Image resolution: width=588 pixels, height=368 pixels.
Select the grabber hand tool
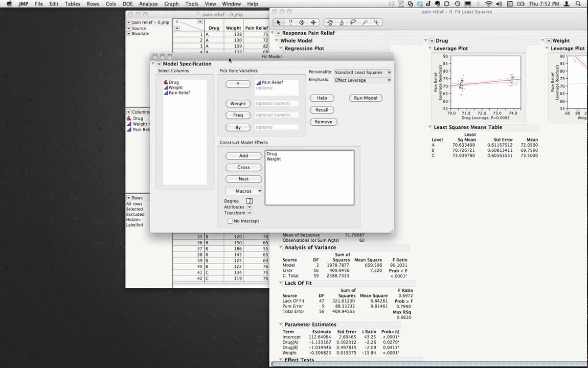330,22
